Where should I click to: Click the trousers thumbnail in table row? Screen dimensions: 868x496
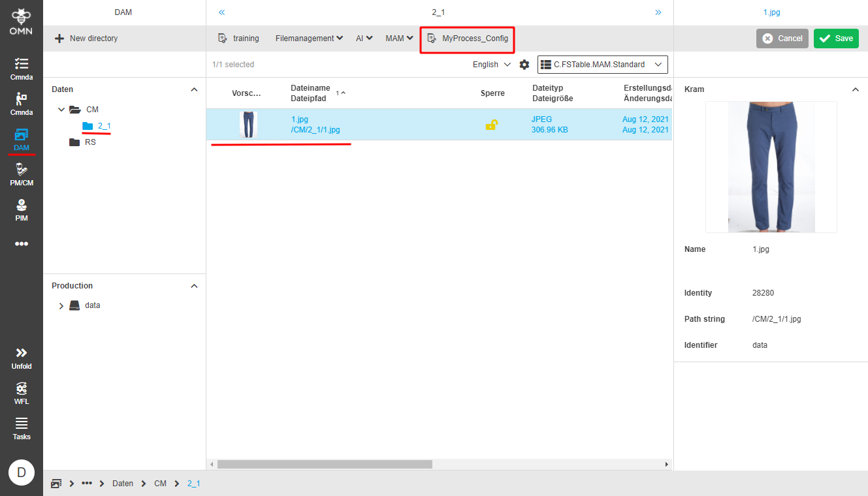(248, 125)
